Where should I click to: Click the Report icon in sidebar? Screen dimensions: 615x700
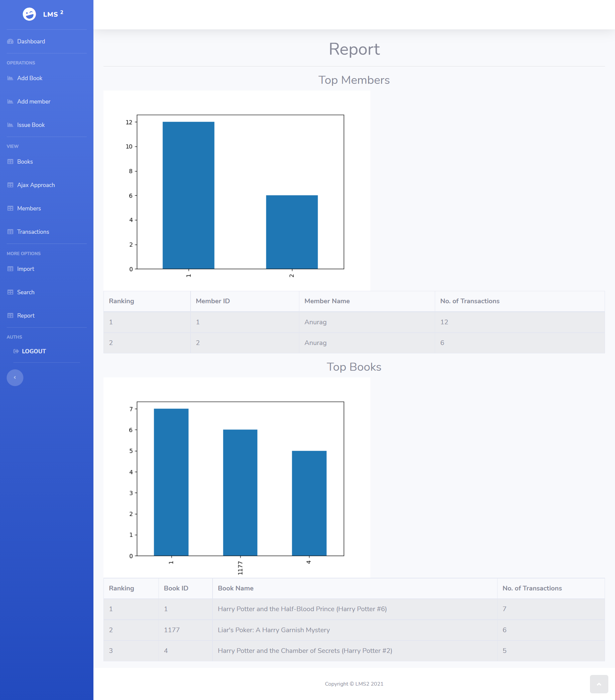[x=10, y=315]
